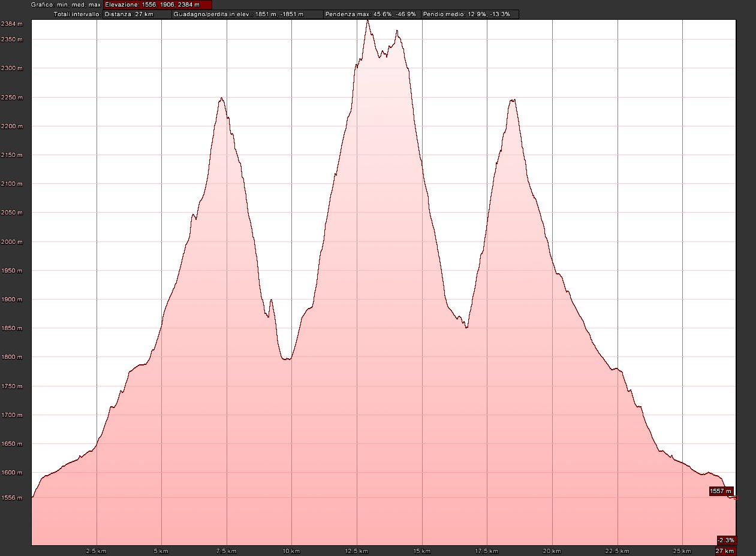Select the Distanza 27 km field
Image resolution: width=756 pixels, height=556 pixels.
click(x=132, y=14)
